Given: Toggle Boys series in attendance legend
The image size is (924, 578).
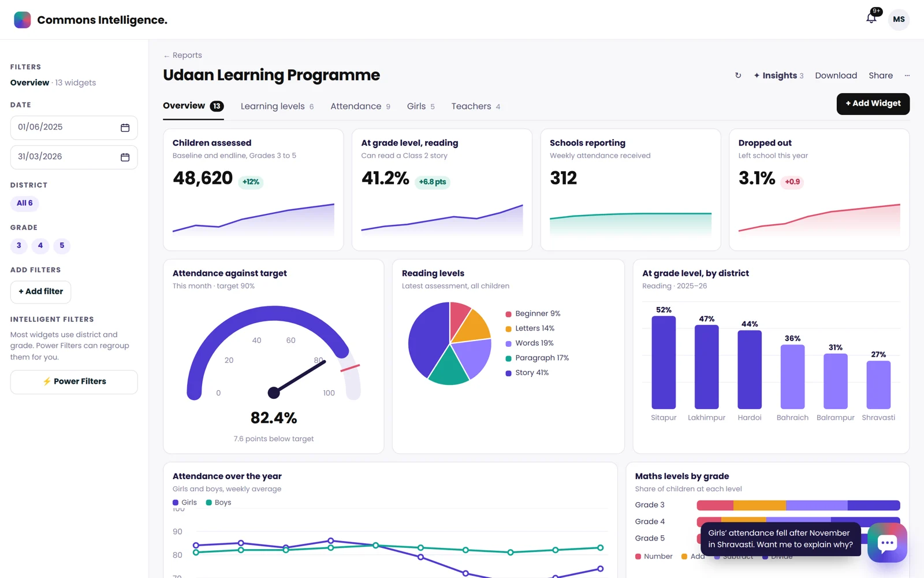Looking at the screenshot, I should 218,502.
